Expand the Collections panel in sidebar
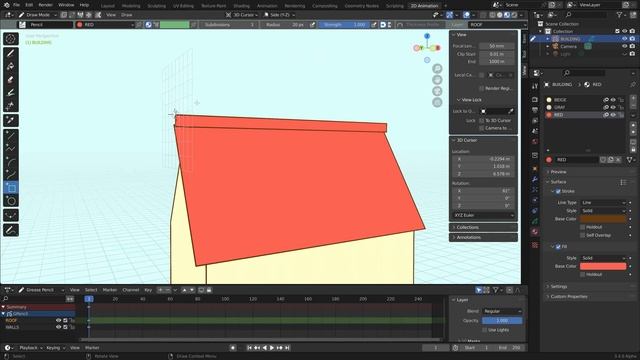Image resolution: width=640 pixels, height=360 pixels. click(483, 227)
